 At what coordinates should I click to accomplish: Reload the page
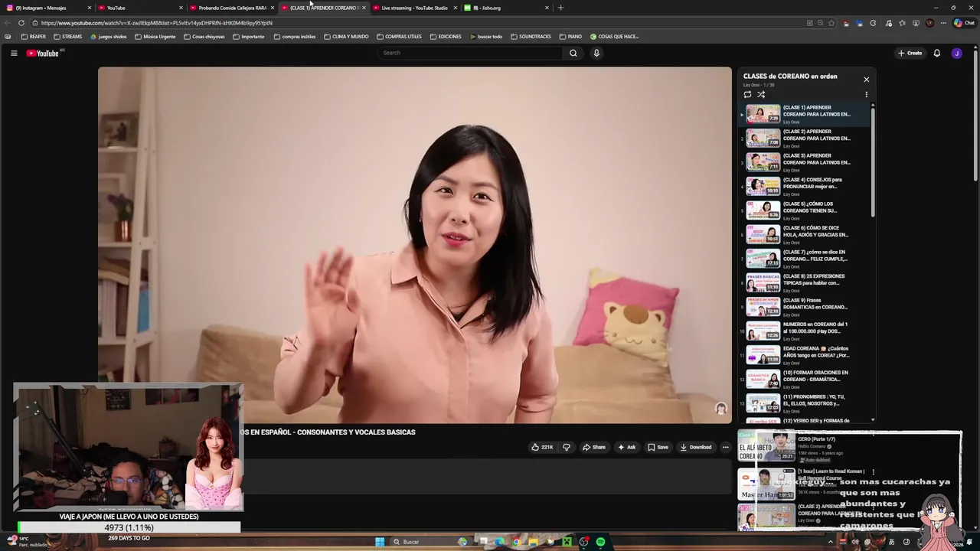pyautogui.click(x=21, y=23)
